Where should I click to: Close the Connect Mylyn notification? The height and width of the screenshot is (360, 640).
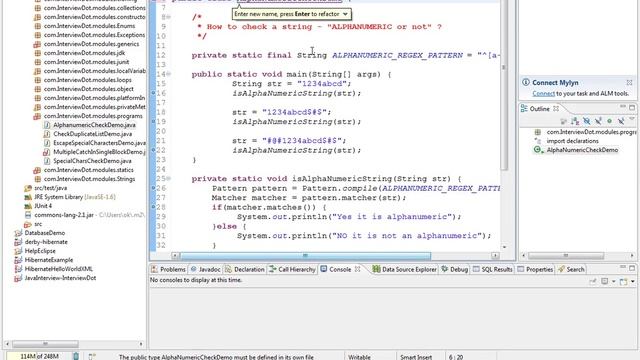tap(629, 82)
